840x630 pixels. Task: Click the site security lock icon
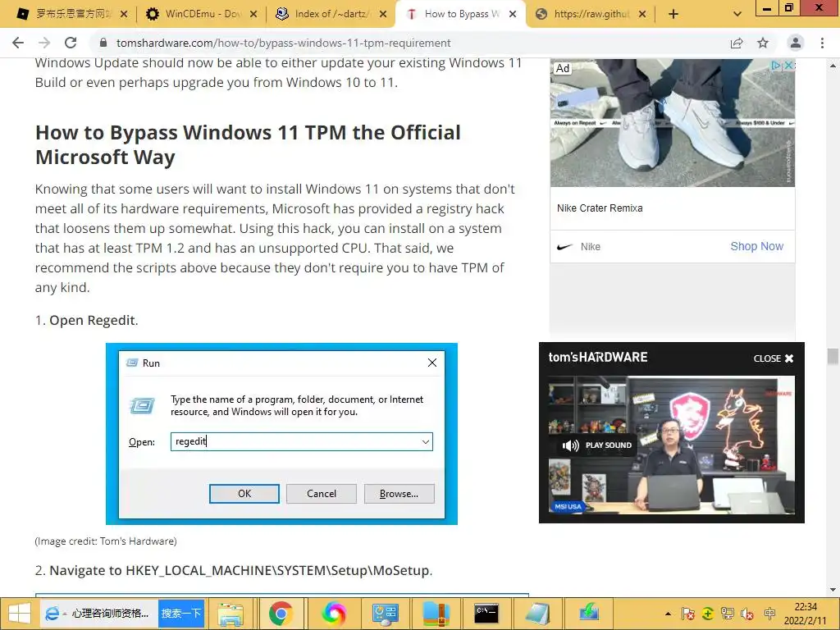pos(103,43)
